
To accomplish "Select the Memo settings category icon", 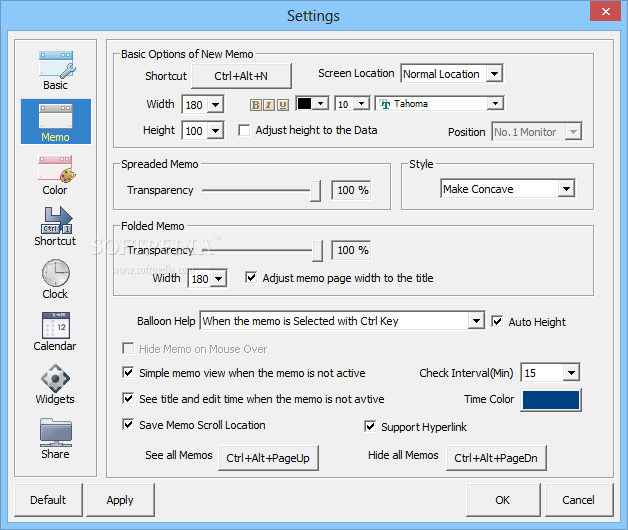I will click(56, 121).
